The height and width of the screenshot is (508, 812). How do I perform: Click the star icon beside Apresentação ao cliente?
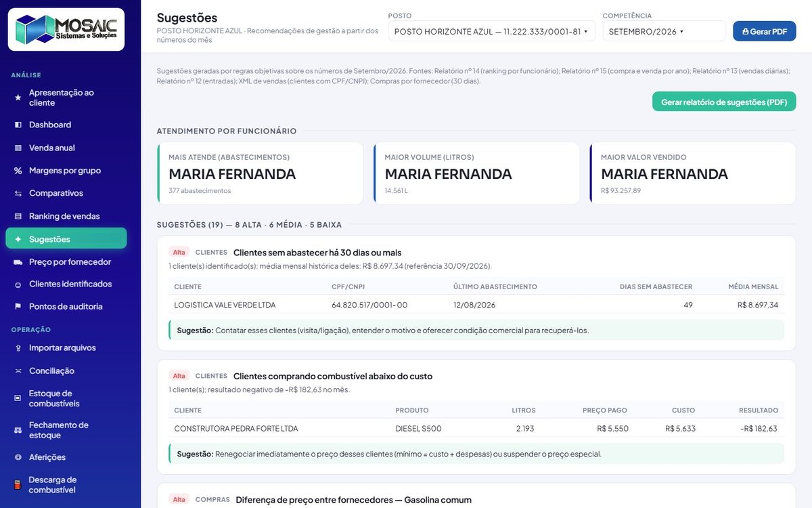pos(18,98)
